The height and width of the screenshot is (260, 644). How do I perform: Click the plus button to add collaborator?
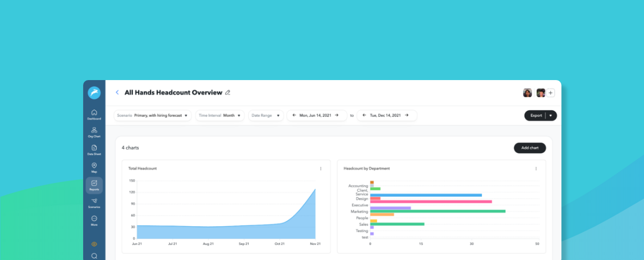[551, 93]
